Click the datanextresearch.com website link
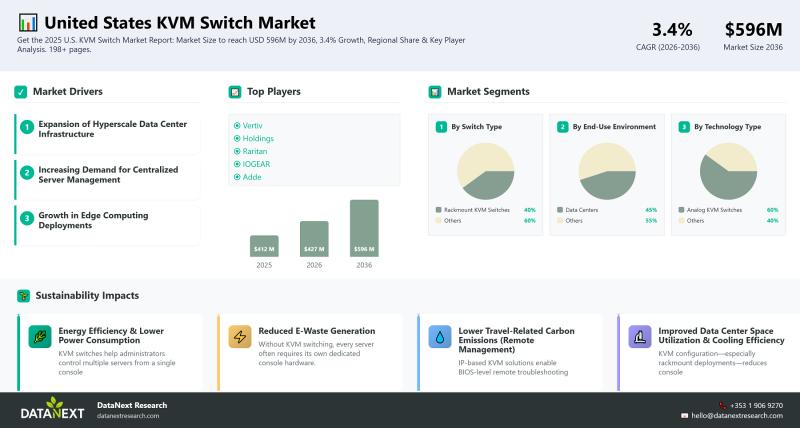This screenshot has width=800, height=428. tap(128, 415)
